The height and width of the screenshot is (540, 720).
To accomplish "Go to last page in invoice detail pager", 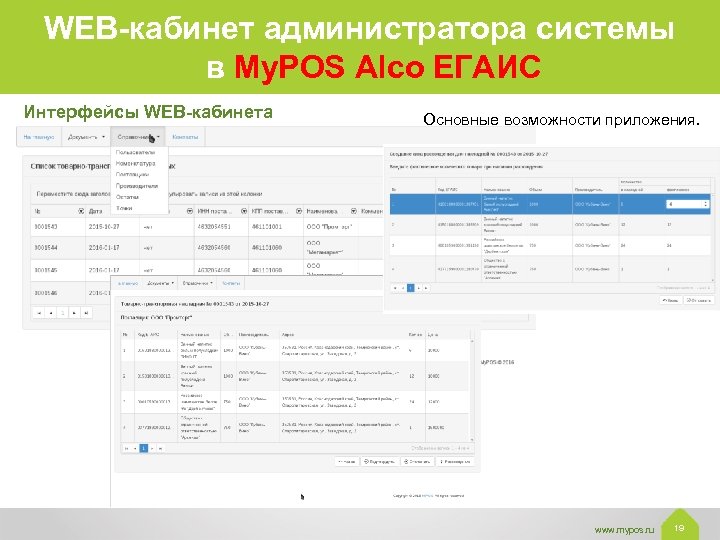I will pos(160,448).
